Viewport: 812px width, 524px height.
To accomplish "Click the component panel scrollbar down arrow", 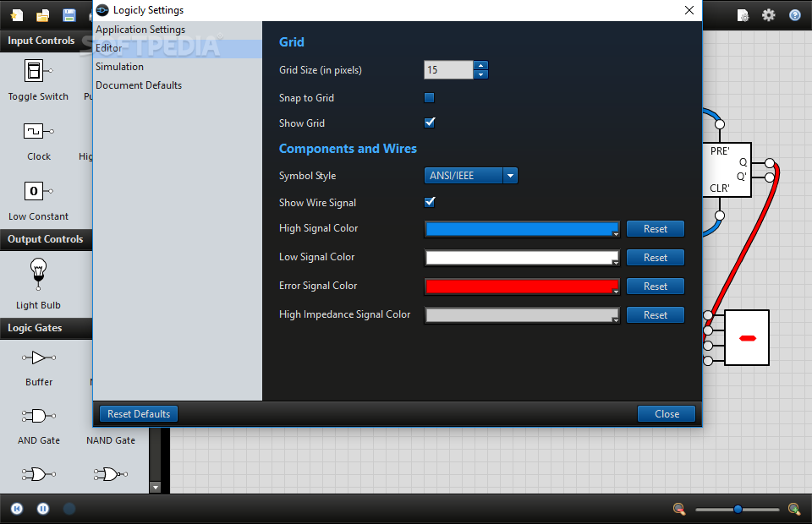I will point(156,488).
